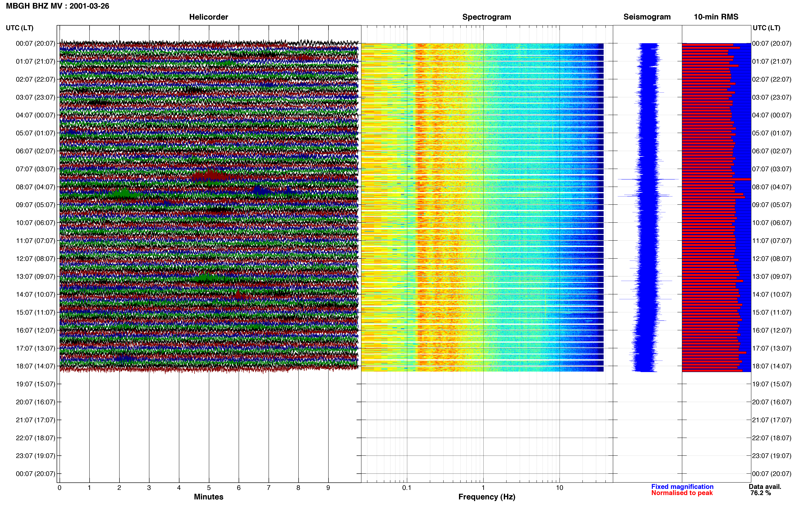Click the '9' tick on the Minutes axis
The image size is (812, 508).
328,488
